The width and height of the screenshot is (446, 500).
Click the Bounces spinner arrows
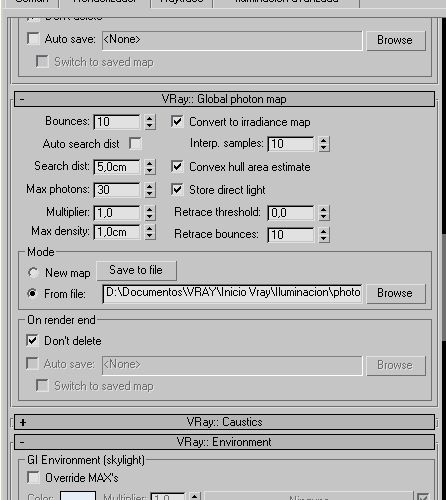[x=150, y=122]
